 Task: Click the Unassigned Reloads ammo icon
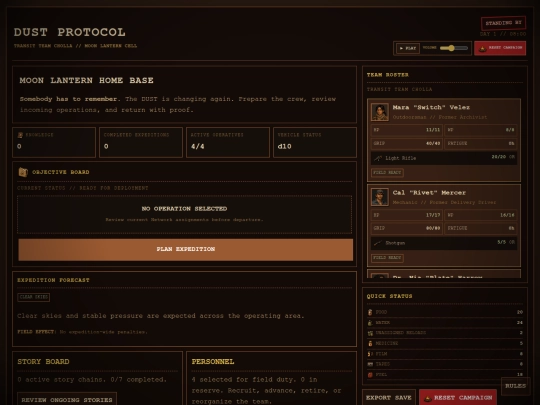(x=370, y=333)
